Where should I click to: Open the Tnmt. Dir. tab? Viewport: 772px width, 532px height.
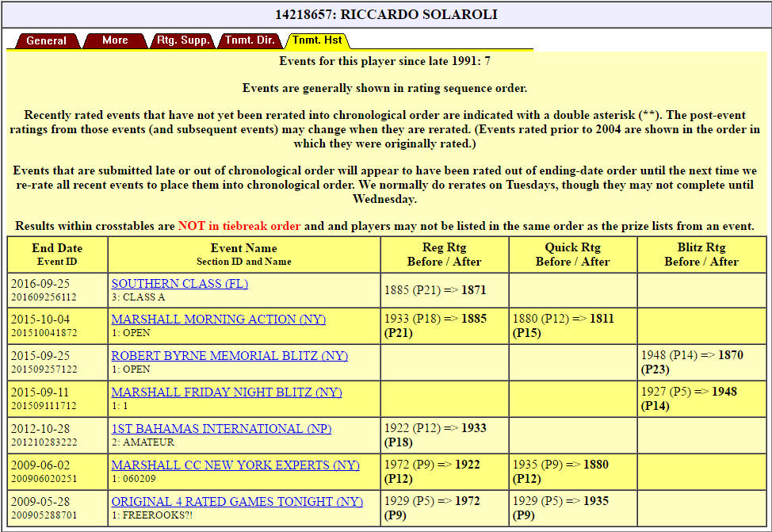coord(250,40)
